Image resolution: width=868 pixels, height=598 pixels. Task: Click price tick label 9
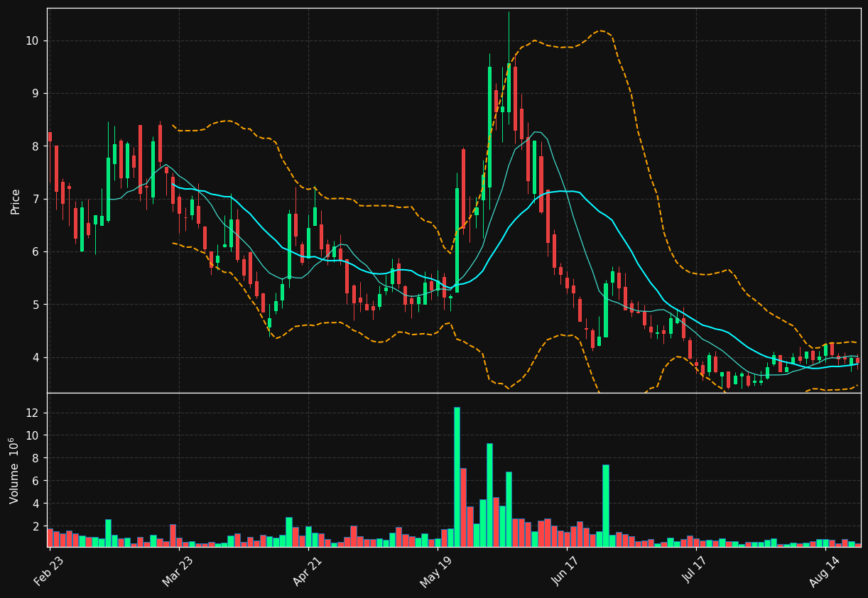pos(35,94)
